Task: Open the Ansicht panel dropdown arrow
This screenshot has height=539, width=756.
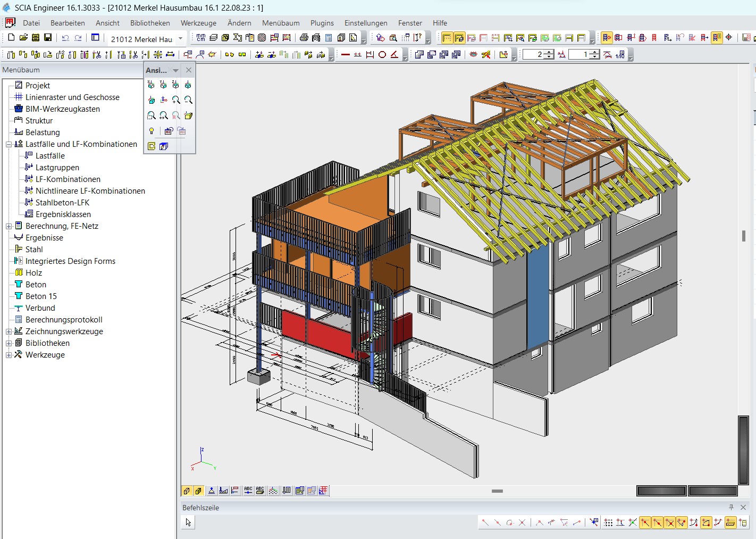Action: [x=175, y=70]
